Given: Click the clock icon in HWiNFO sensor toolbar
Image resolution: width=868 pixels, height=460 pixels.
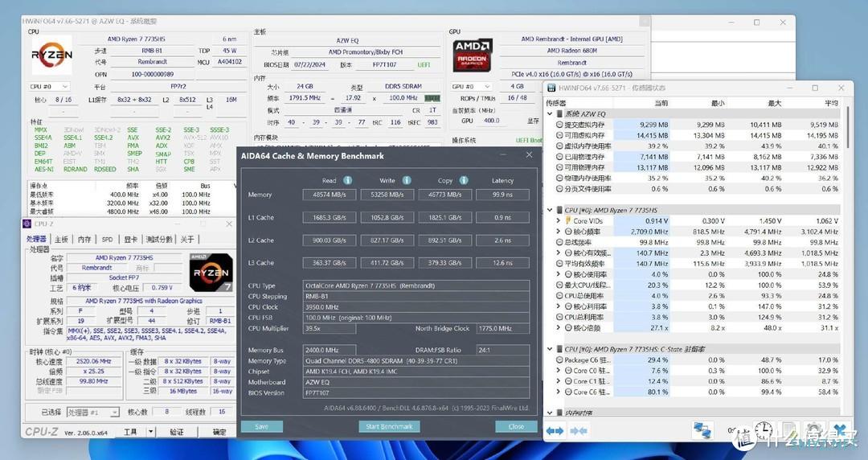Looking at the screenshot, I should 764,430.
